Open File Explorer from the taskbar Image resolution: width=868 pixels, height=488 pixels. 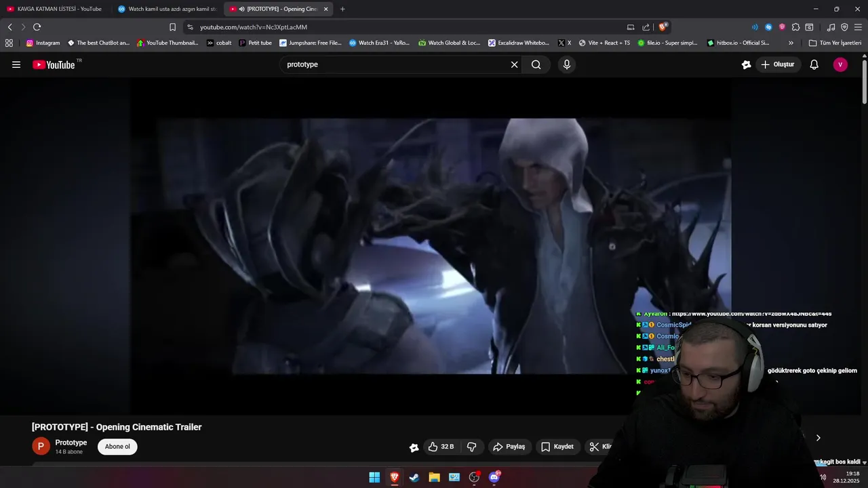(434, 477)
